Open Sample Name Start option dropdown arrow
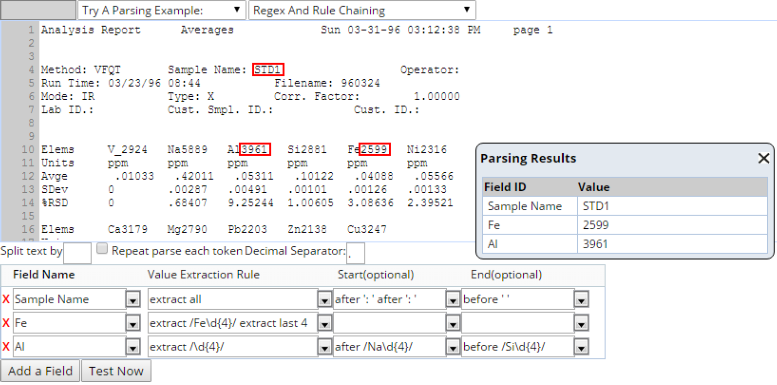Viewport: 777px width, 385px height. pyautogui.click(x=453, y=300)
